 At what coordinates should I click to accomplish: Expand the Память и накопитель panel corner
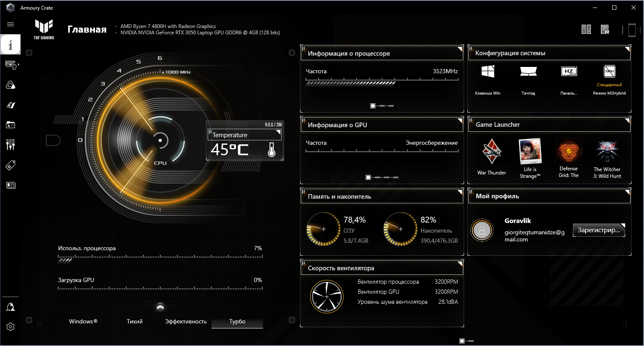click(459, 192)
